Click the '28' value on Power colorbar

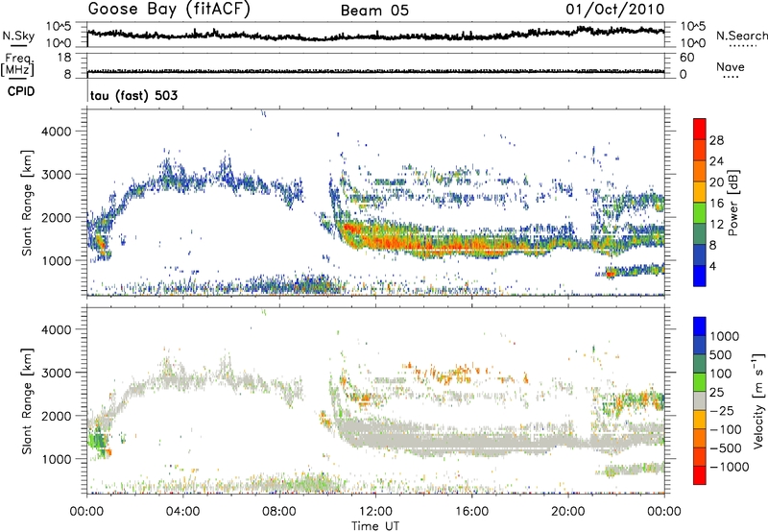coord(716,140)
